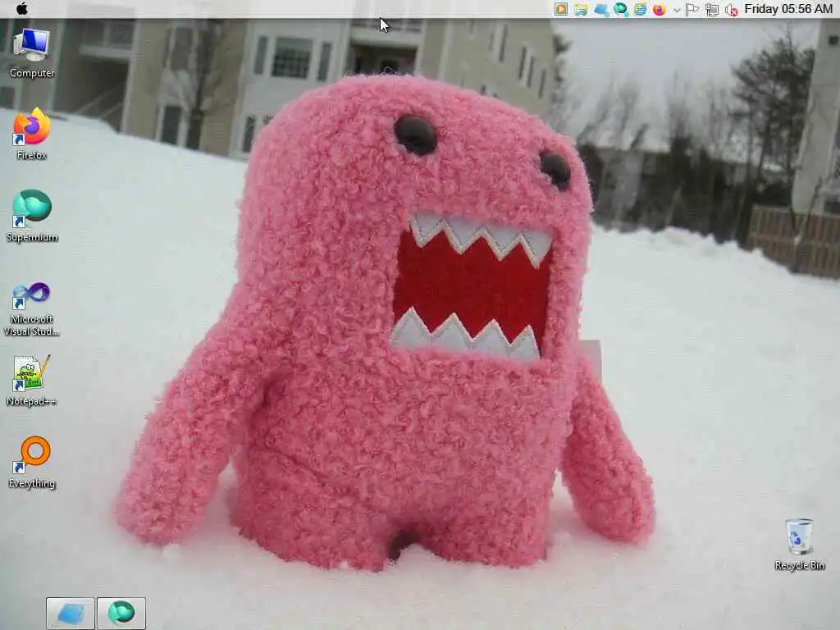Viewport: 840px width, 630px height.
Task: Select the Firefox desktop shortcut
Action: click(32, 134)
